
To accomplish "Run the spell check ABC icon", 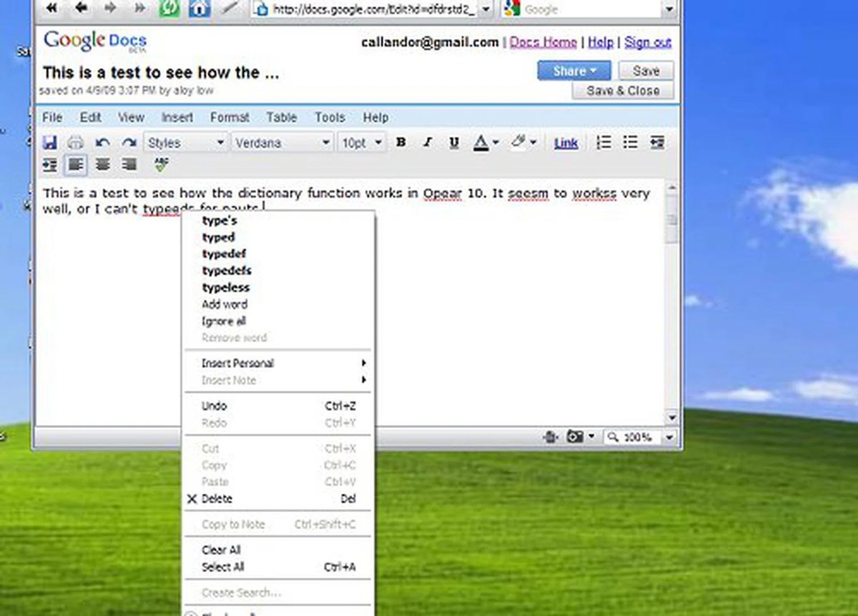I will (161, 165).
